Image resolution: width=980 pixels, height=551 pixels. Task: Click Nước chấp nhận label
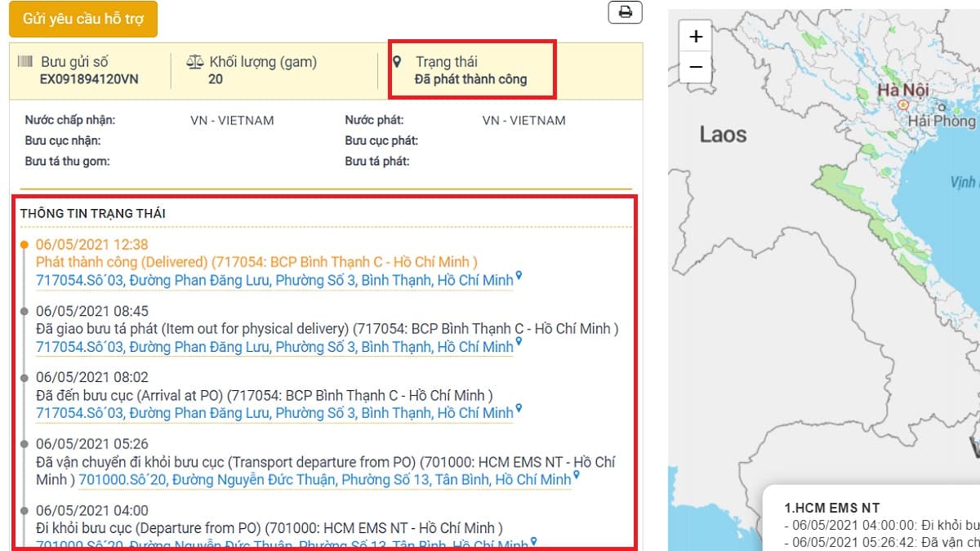pos(70,120)
